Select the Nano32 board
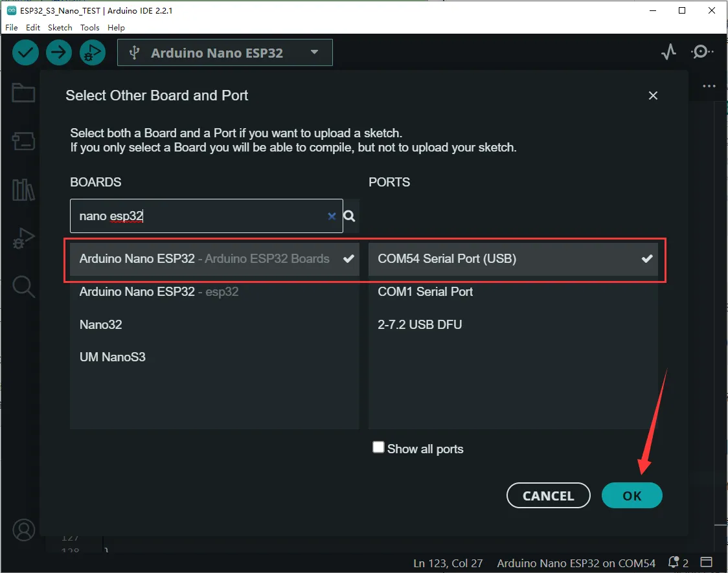728x573 pixels. click(x=214, y=324)
